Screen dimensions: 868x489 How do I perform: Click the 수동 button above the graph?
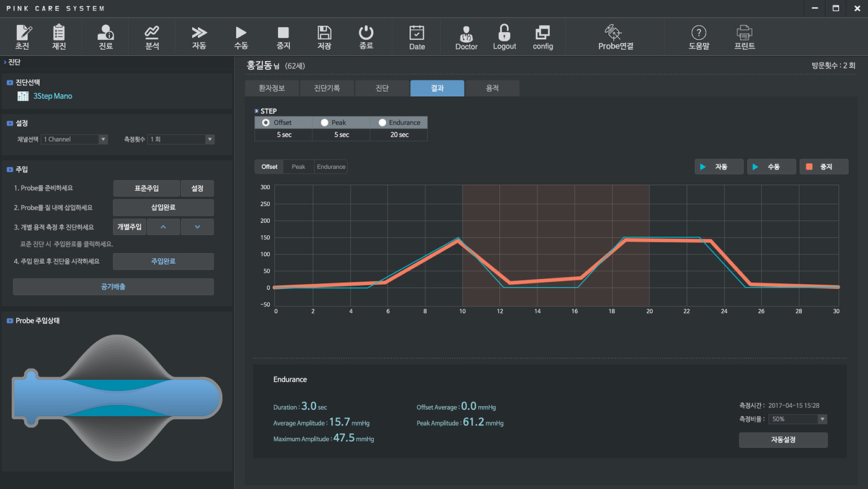[772, 166]
